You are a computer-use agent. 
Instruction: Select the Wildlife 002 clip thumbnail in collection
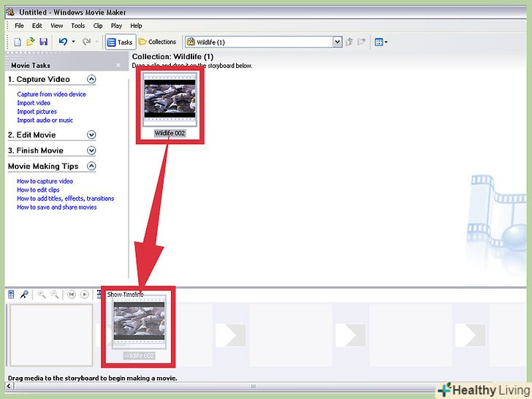(x=170, y=99)
